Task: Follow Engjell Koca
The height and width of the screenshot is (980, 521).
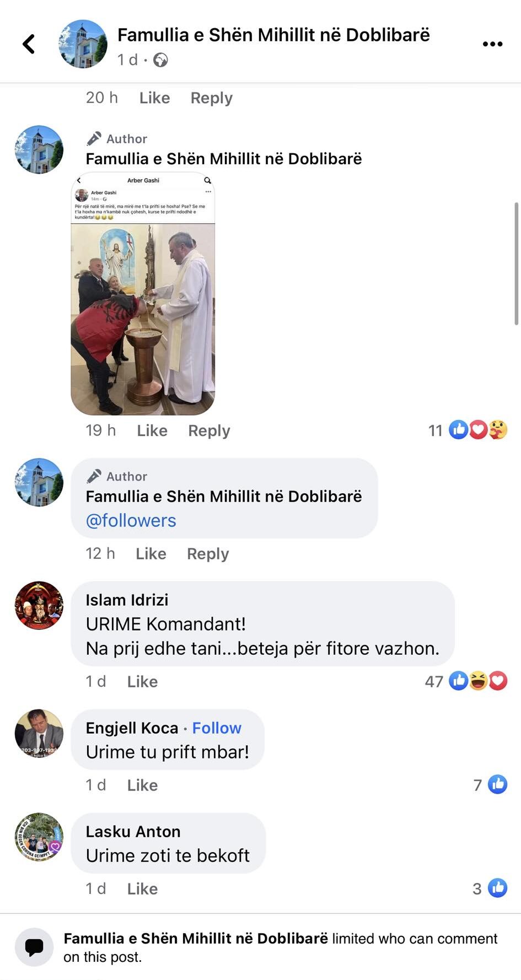Action: [x=217, y=728]
